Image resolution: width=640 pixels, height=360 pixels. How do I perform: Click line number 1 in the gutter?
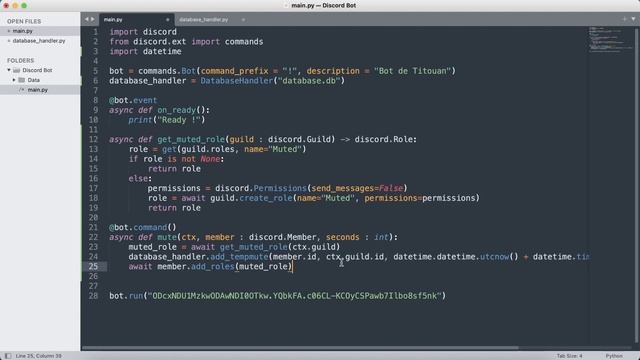tap(95, 32)
